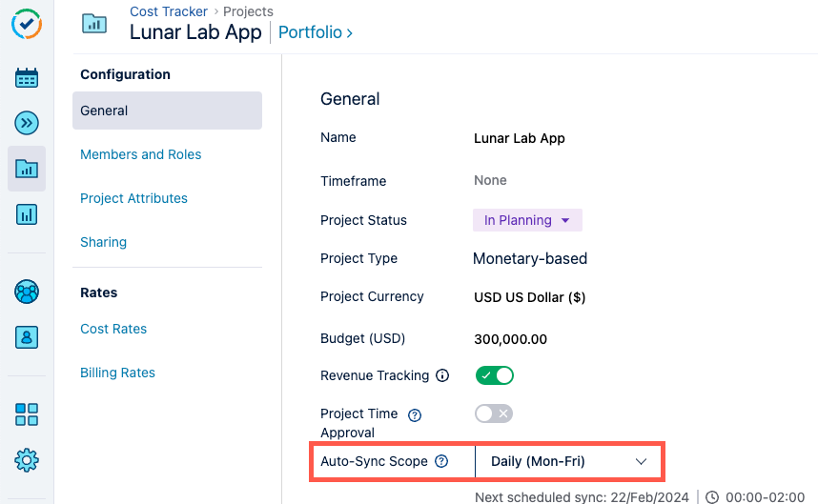Open the teams group icon
818x504 pixels.
[x=27, y=292]
